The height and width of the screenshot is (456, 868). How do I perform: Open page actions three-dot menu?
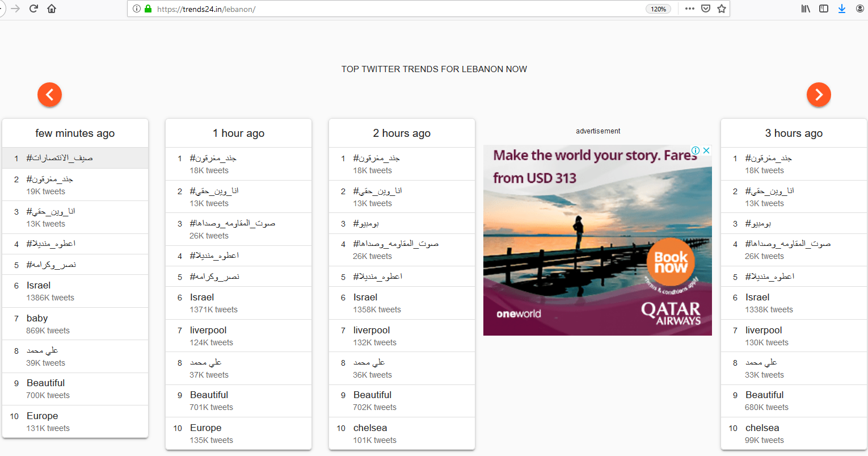click(x=689, y=9)
